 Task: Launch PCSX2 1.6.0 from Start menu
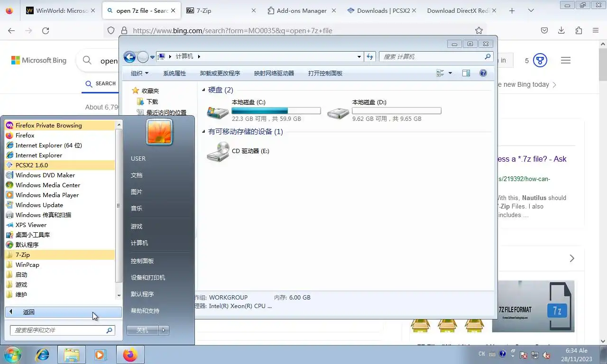point(60,165)
